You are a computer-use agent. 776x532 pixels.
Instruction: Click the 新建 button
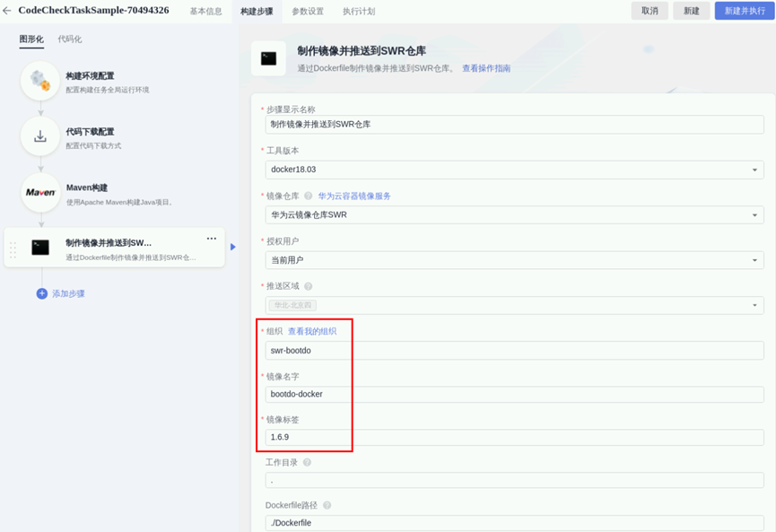click(692, 11)
